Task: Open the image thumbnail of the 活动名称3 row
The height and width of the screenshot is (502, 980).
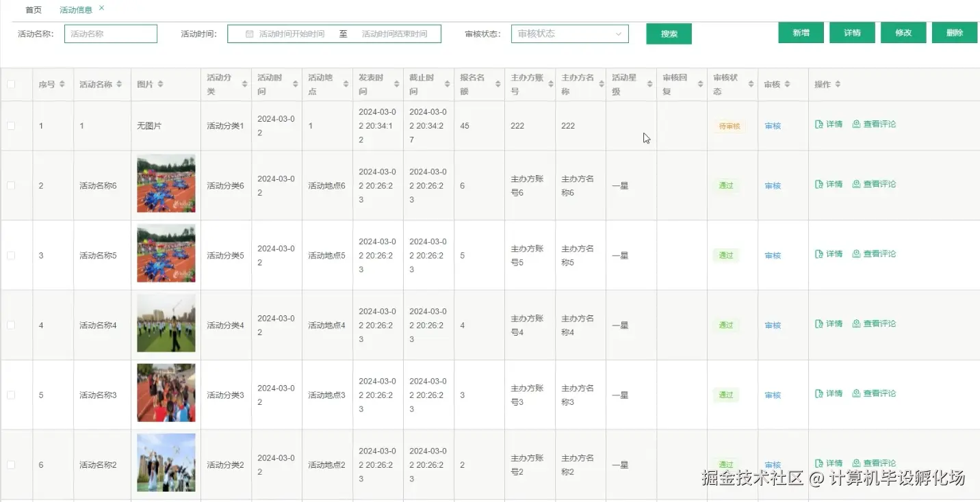Action: point(166,393)
